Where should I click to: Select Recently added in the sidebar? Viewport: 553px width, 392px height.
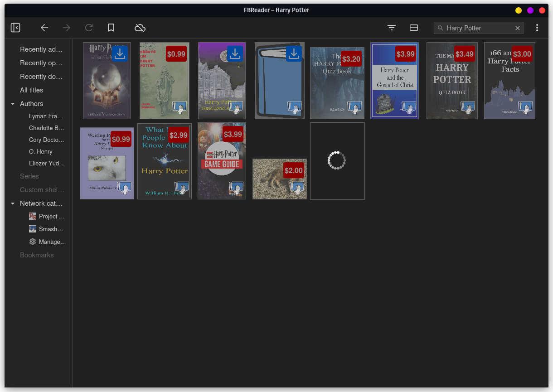pyautogui.click(x=41, y=49)
